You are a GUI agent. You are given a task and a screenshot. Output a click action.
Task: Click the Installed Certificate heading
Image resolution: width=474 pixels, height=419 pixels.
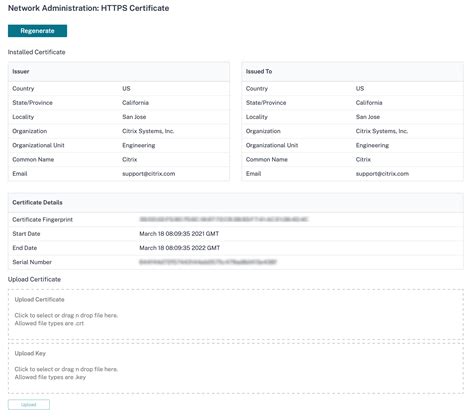click(x=37, y=52)
